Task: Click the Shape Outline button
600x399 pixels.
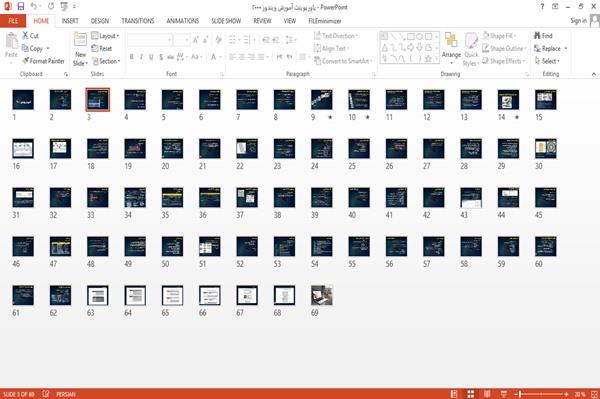Action: pyautogui.click(x=504, y=49)
